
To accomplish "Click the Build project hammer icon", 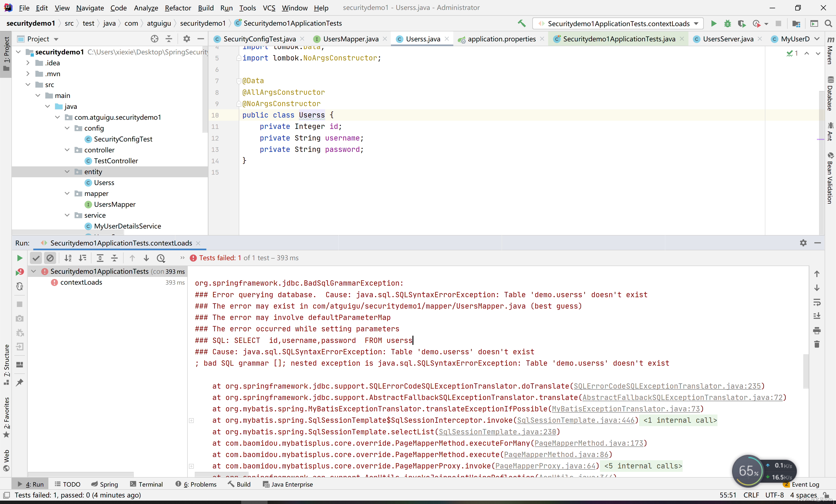I will pos(522,23).
